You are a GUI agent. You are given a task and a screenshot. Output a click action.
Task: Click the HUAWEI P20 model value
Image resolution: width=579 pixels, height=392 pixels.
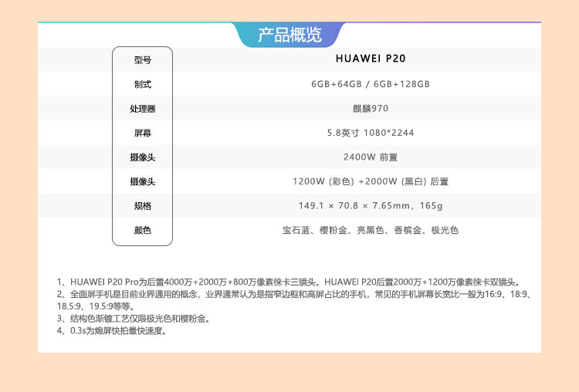371,59
